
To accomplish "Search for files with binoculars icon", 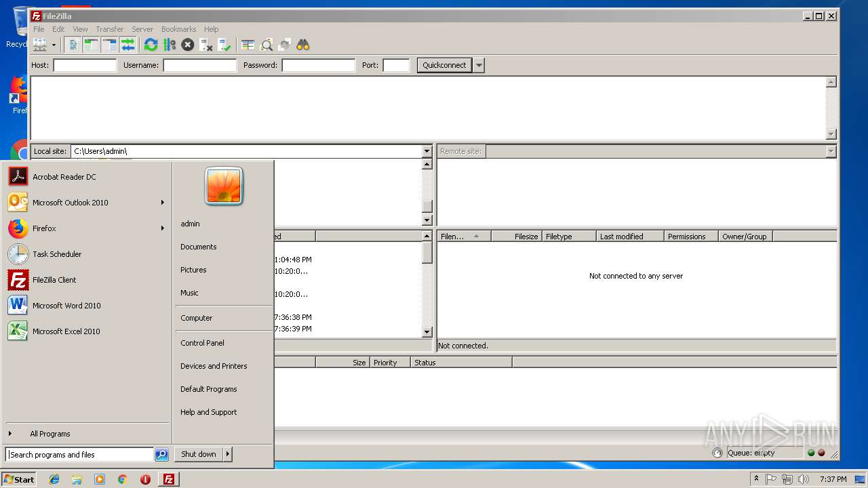I will pos(303,45).
